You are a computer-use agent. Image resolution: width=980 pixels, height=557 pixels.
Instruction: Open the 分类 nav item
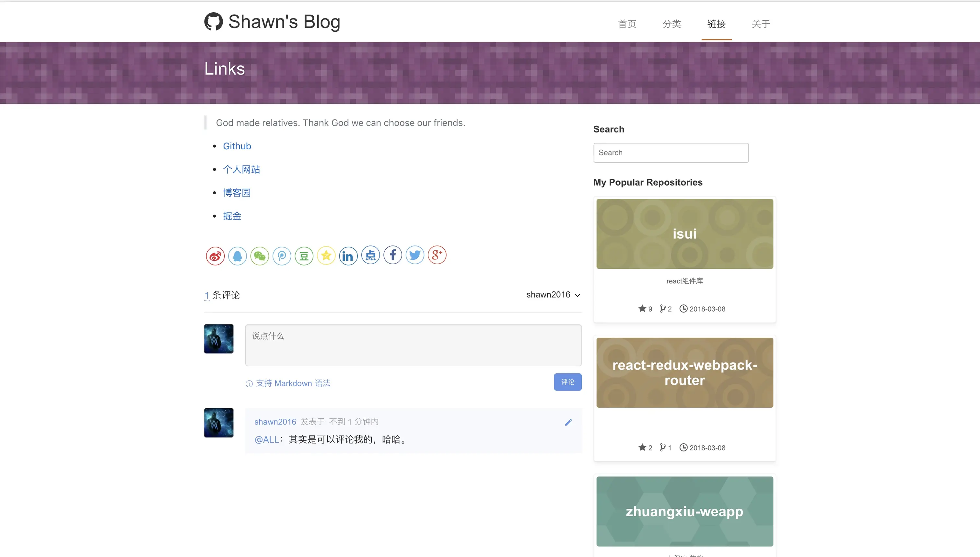(671, 24)
